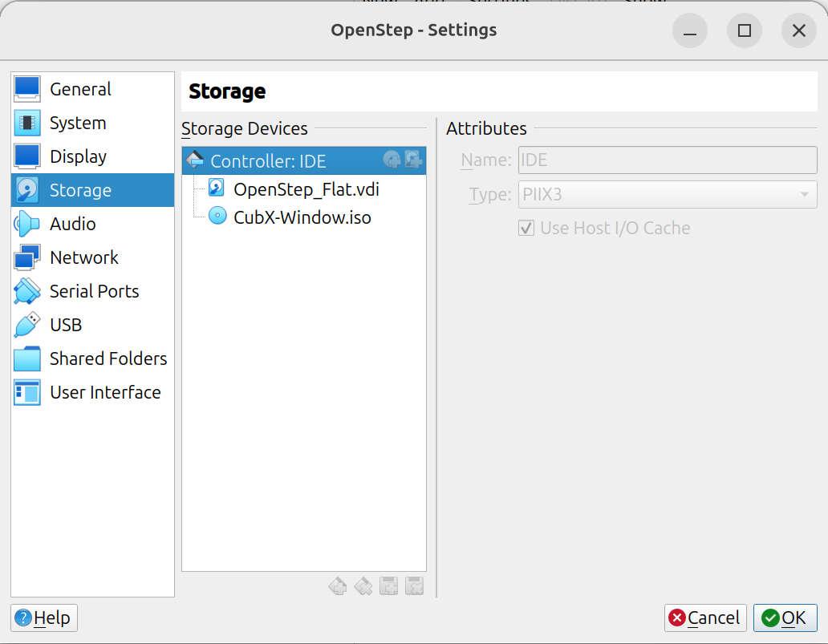Click the hard disk icon beside OpenStep_Flat.vdi
This screenshot has height=644, width=828.
tap(217, 188)
